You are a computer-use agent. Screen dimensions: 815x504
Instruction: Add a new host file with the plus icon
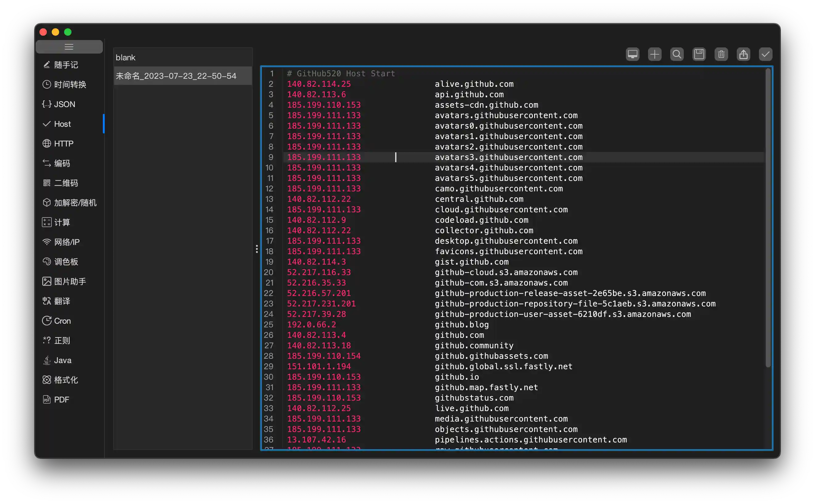[655, 54]
